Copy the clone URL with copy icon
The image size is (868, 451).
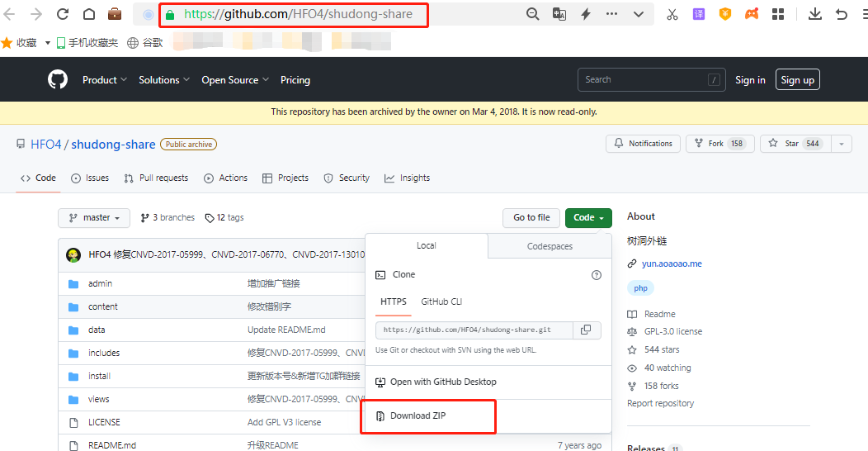tap(587, 330)
